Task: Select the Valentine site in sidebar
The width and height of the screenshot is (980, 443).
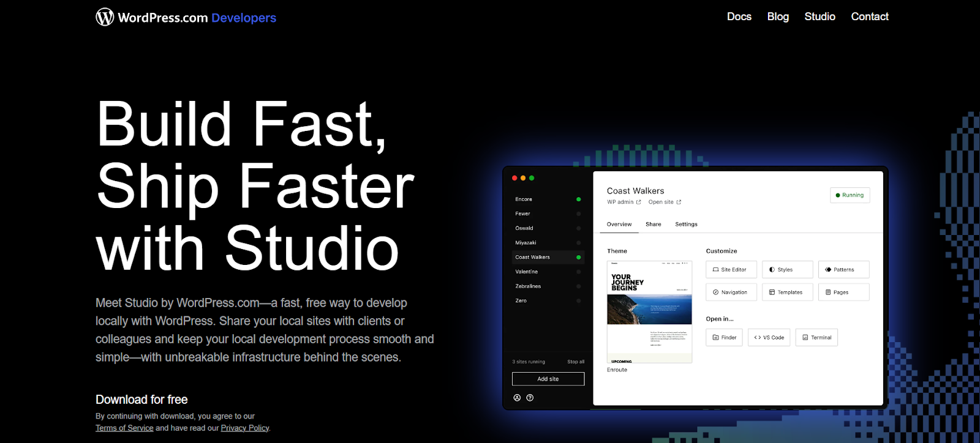Action: point(548,272)
